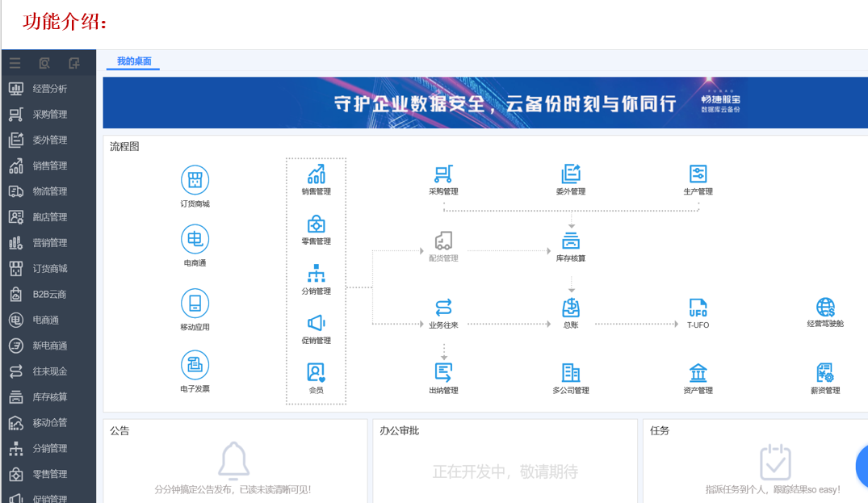Open 经营分析 in the left sidebar
The width and height of the screenshot is (868, 503).
click(x=49, y=89)
